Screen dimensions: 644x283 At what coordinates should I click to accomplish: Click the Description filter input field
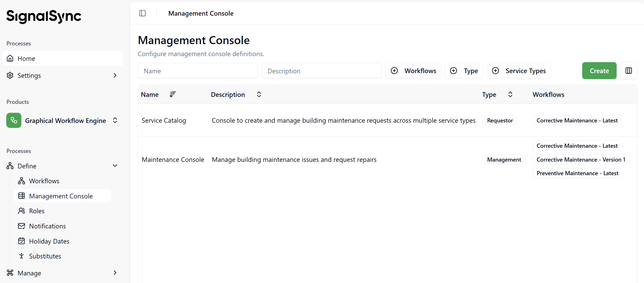coord(321,70)
